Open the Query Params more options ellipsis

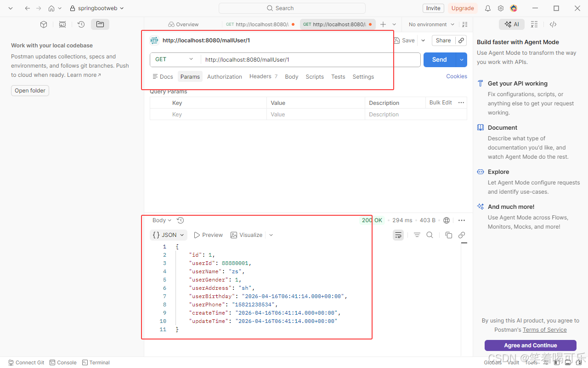461,103
